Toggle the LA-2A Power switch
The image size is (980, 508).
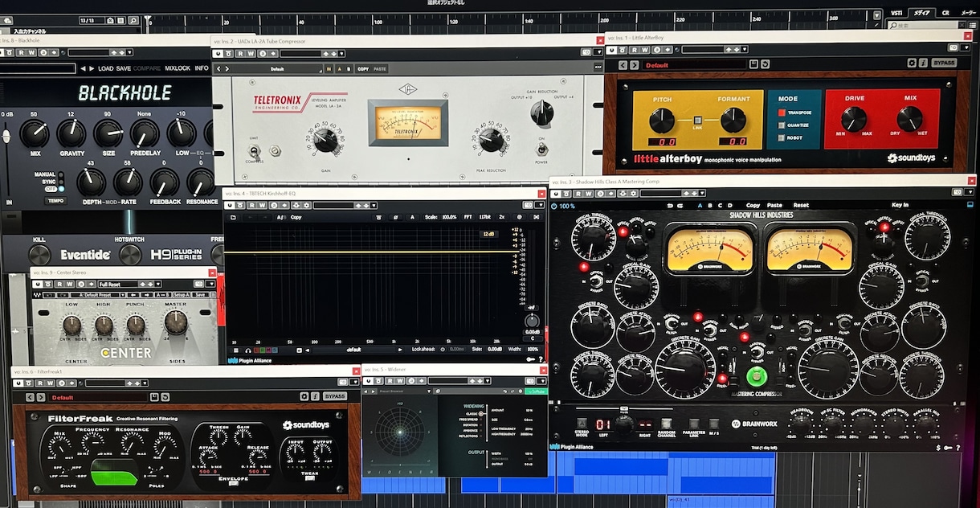click(x=541, y=149)
